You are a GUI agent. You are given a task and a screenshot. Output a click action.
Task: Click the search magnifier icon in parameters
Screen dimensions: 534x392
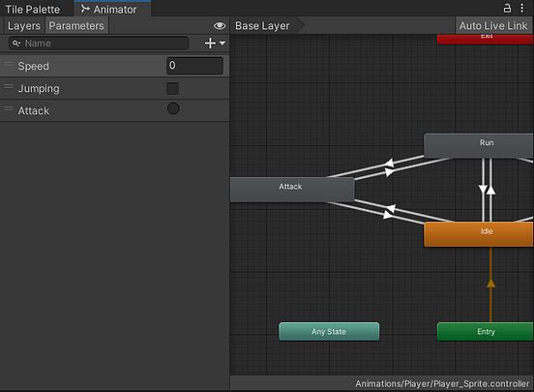coord(15,44)
